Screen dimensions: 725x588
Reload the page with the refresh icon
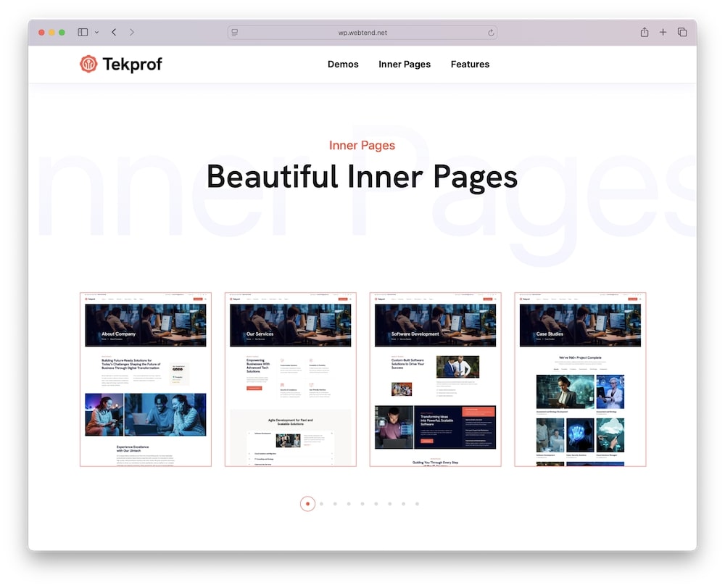[491, 33]
